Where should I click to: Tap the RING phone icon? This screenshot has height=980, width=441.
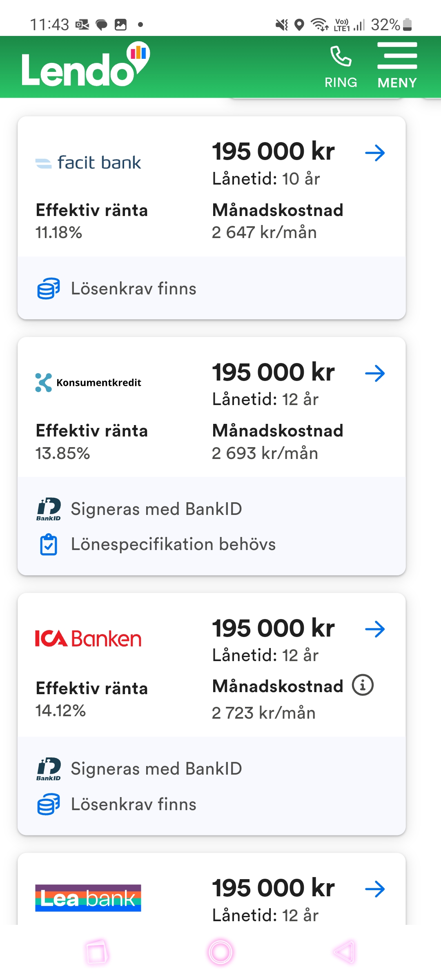tap(341, 57)
